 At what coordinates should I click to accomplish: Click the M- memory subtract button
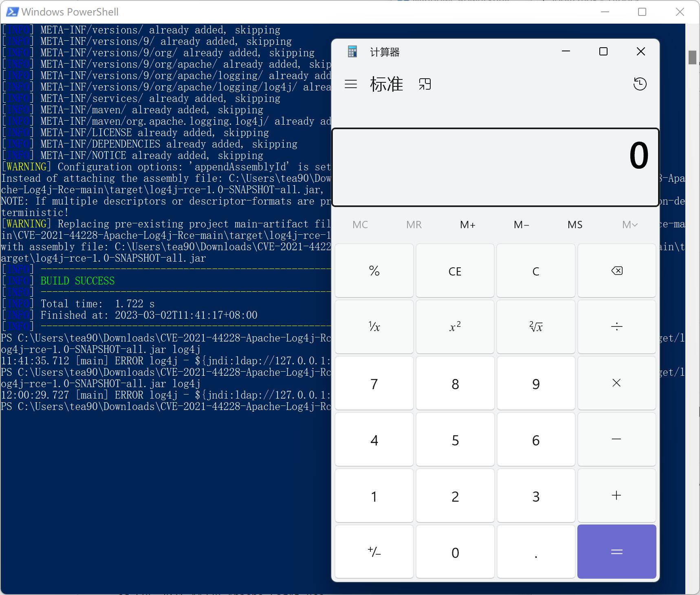tap(522, 225)
